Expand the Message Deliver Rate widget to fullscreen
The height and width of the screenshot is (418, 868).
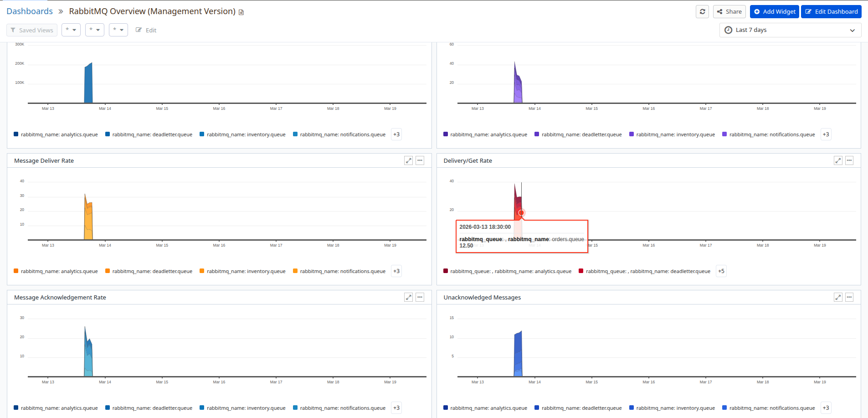[x=408, y=160]
